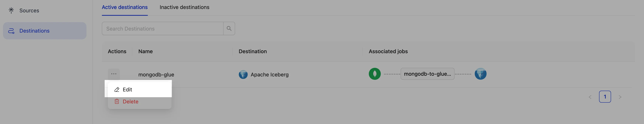
Task: Click the pencil icon next to Edit
Action: (x=117, y=90)
